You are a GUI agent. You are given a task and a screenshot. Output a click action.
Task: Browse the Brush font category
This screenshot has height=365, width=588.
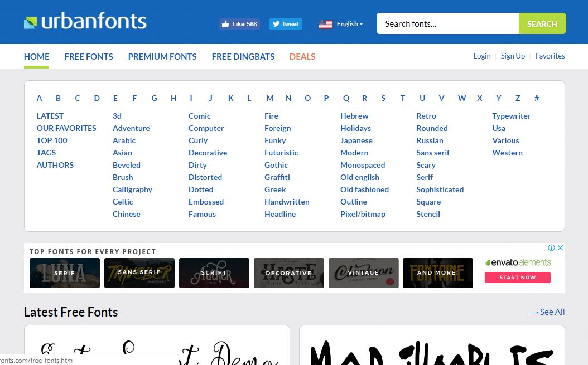click(123, 177)
